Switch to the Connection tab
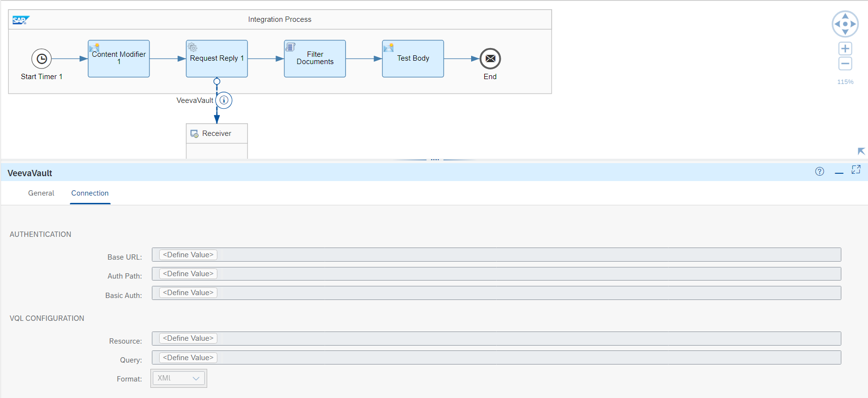The width and height of the screenshot is (868, 398). click(90, 193)
